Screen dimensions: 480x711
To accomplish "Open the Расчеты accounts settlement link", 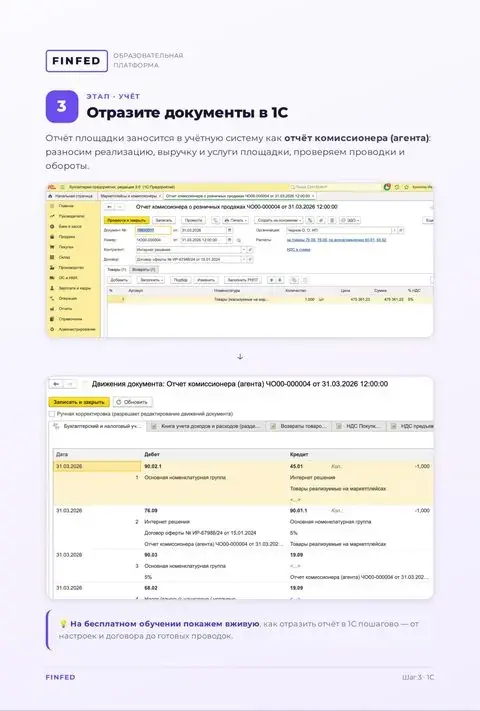I will (336, 240).
